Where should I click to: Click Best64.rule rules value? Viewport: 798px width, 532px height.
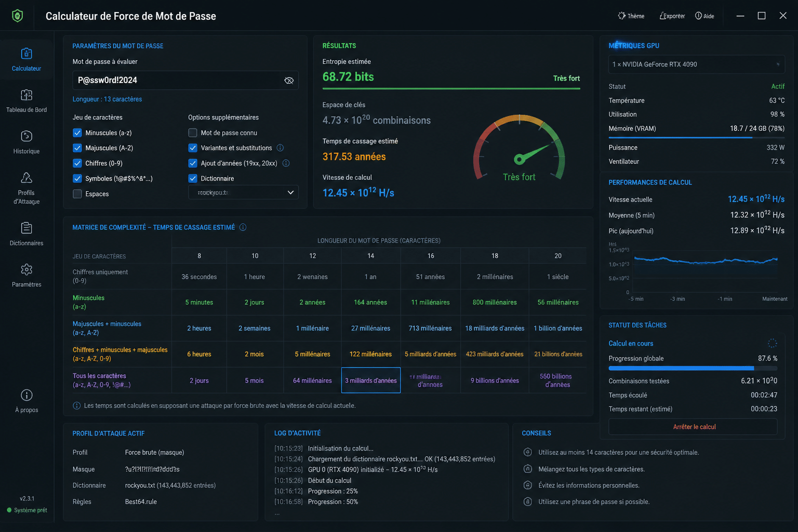[141, 502]
